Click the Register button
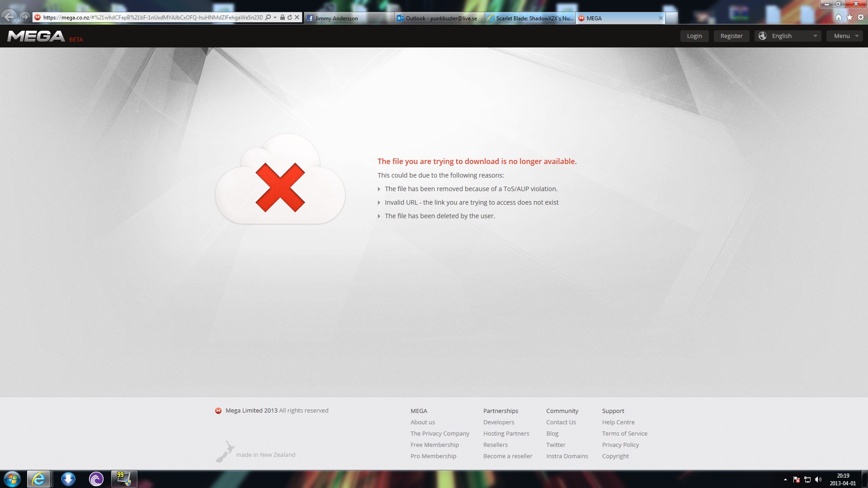Viewport: 868px width, 488px height. coord(731,36)
